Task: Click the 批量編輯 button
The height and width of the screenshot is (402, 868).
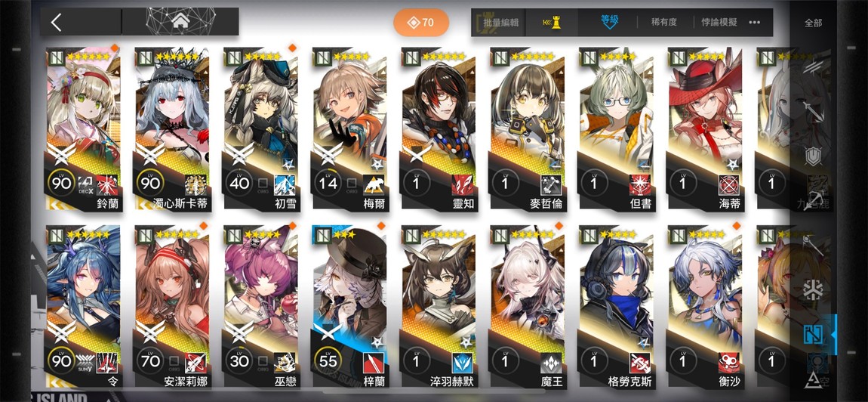Action: pos(500,23)
